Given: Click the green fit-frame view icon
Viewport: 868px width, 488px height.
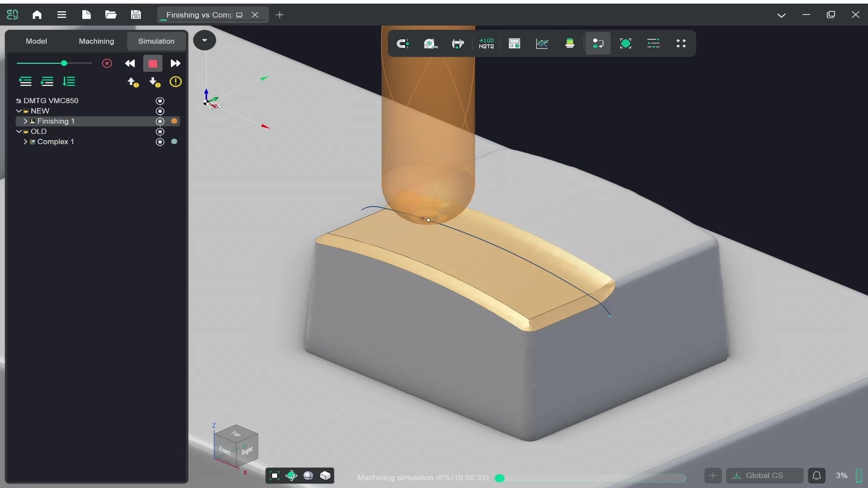Looking at the screenshot, I should 626,43.
